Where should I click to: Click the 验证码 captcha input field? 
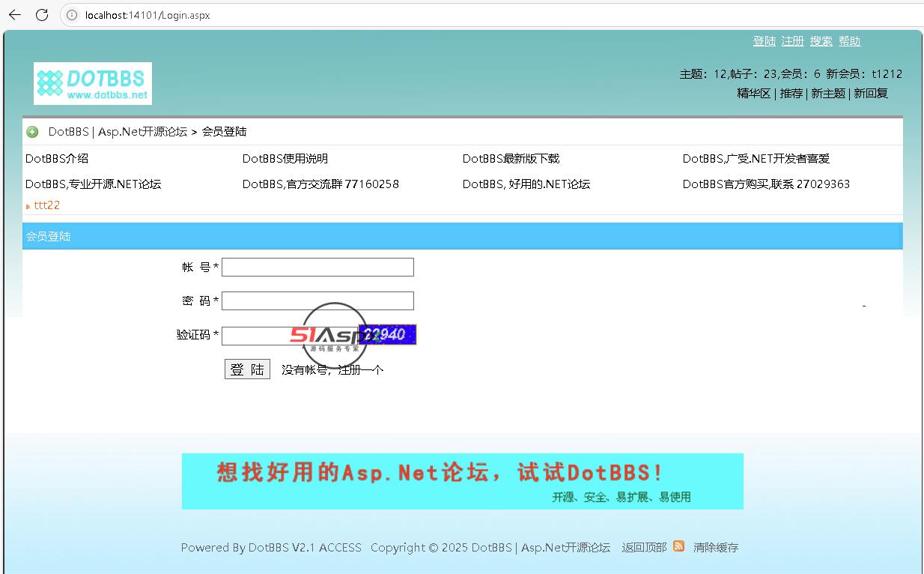(289, 336)
